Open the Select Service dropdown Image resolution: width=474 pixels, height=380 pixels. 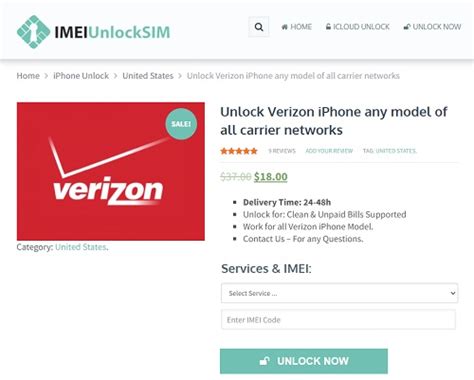click(x=339, y=293)
